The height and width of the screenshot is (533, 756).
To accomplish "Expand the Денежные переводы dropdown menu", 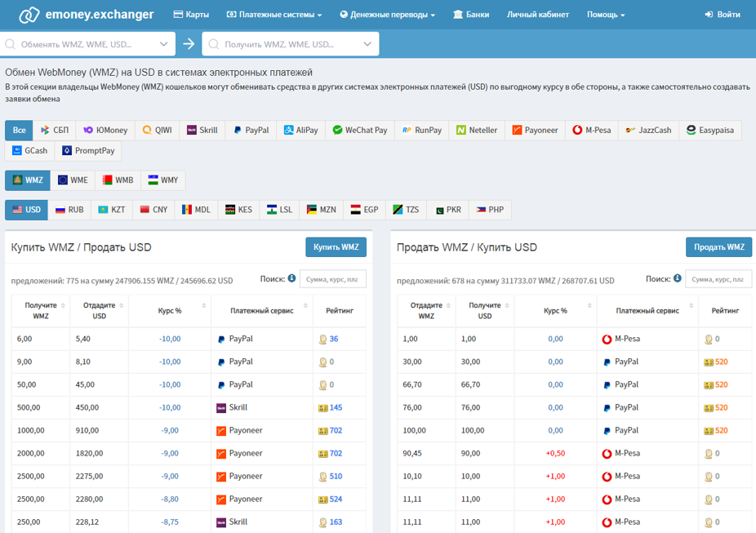I will click(x=387, y=15).
